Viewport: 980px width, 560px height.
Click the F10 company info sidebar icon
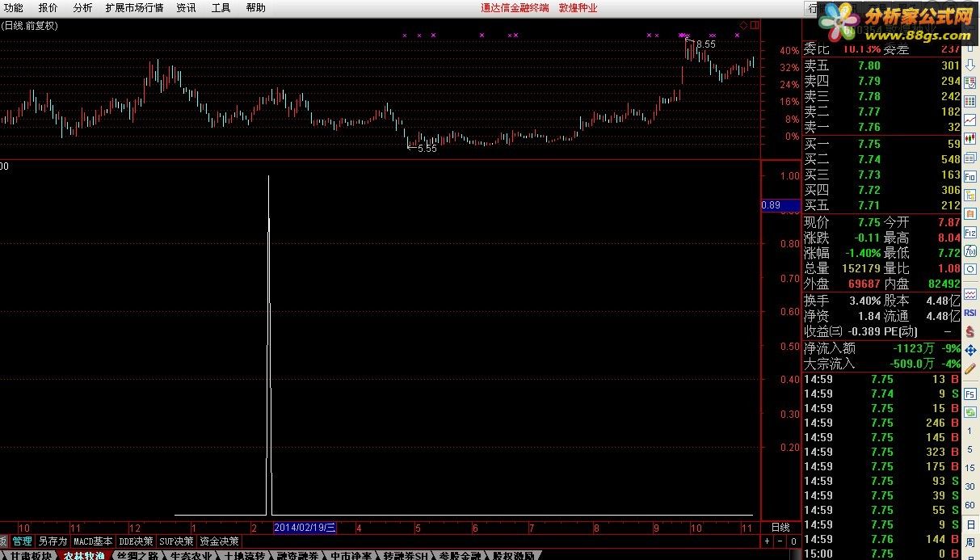point(969,175)
